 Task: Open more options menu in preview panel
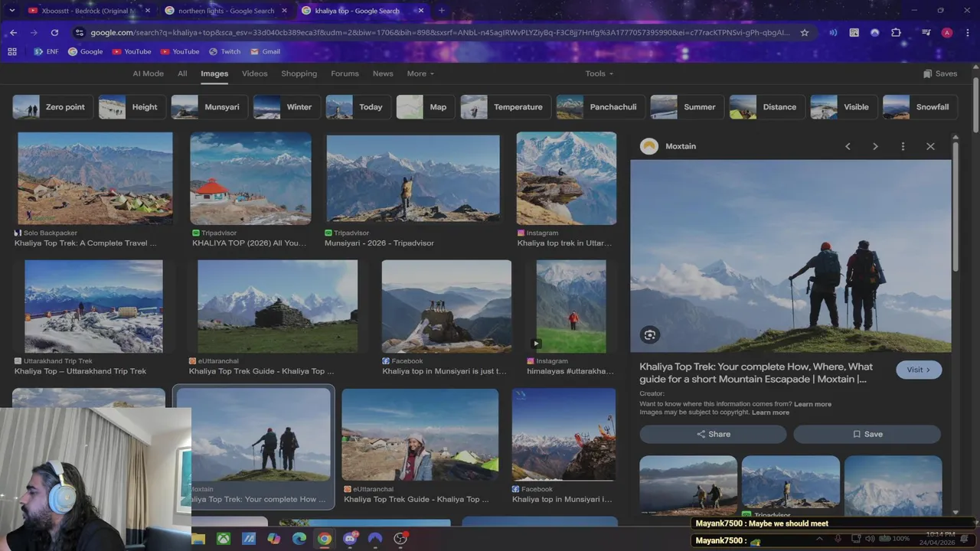click(x=903, y=146)
